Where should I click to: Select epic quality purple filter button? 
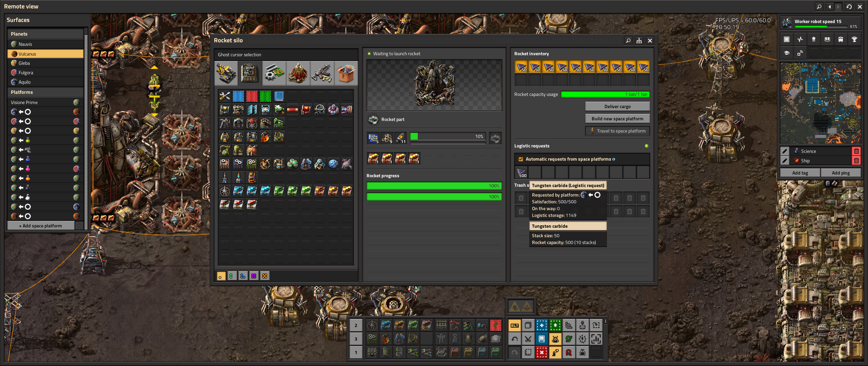pos(254,276)
